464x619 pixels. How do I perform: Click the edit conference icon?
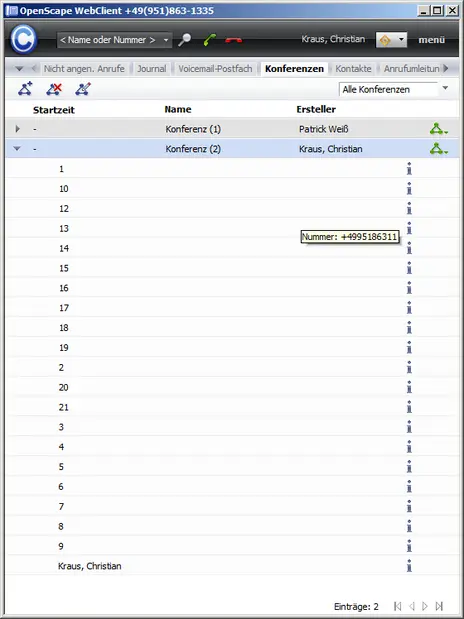click(x=83, y=89)
